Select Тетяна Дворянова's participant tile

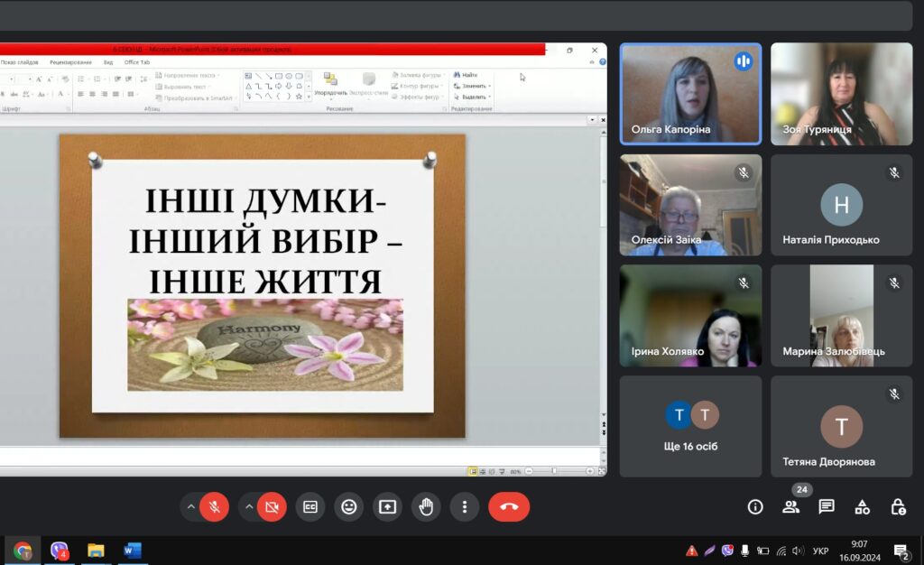point(841,426)
